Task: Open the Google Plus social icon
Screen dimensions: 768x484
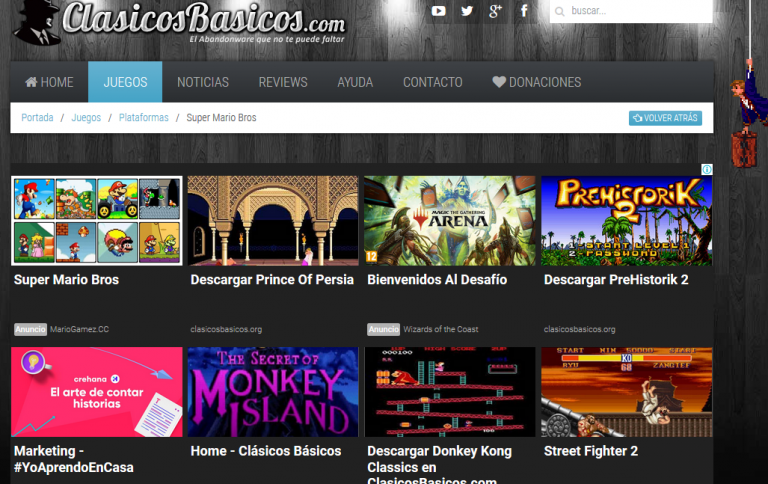Action: [495, 11]
